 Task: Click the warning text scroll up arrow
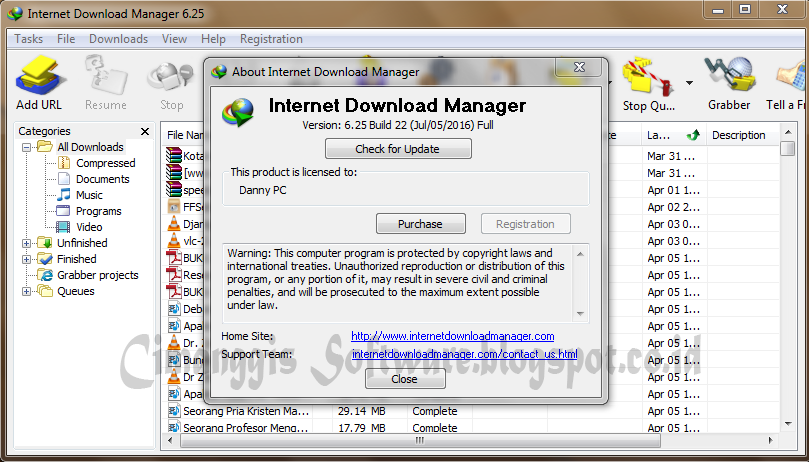tap(580, 254)
